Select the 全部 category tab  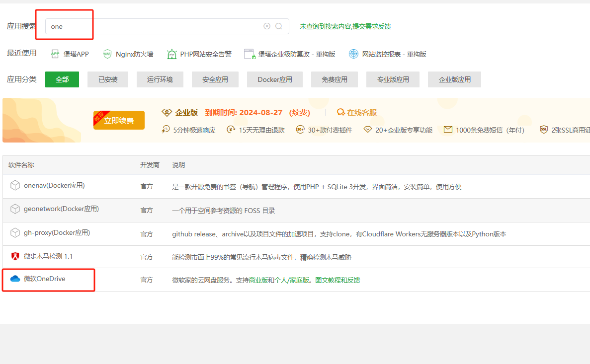point(62,79)
